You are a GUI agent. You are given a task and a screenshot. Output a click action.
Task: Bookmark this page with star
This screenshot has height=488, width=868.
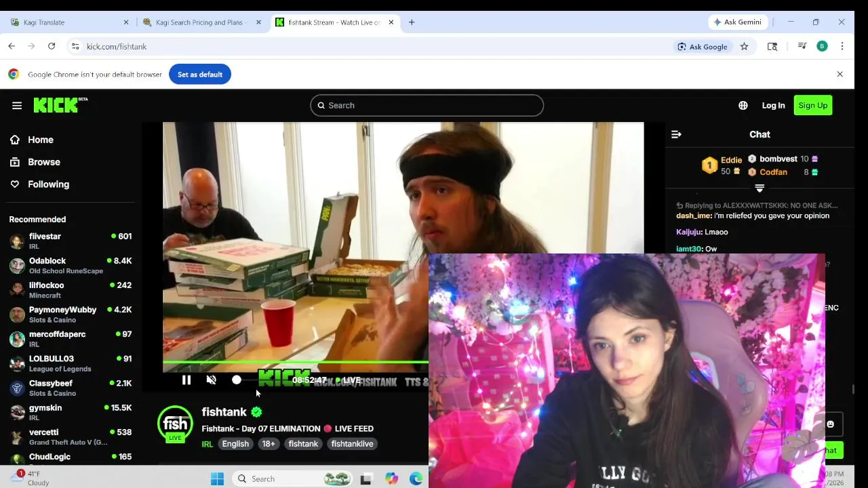[x=744, y=47]
